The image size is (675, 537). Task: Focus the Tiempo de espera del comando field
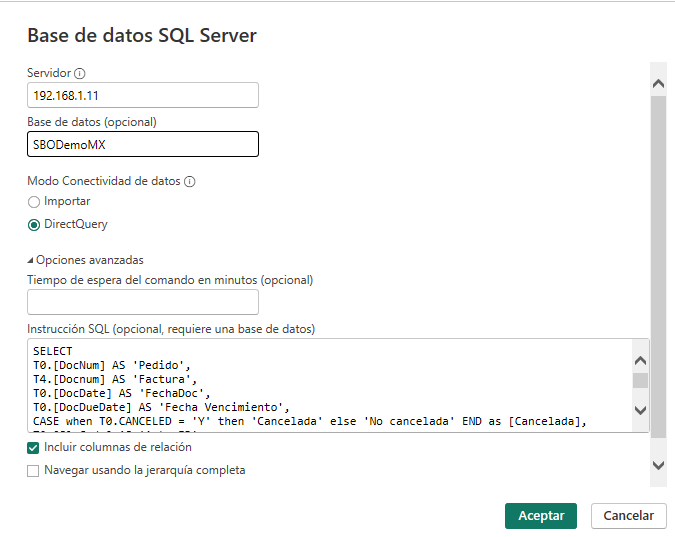point(143,303)
